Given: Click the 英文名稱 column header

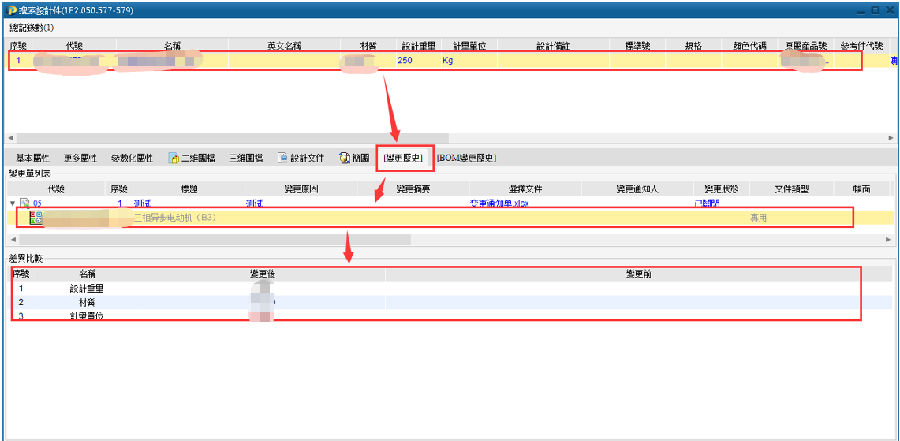Looking at the screenshot, I should (x=284, y=45).
